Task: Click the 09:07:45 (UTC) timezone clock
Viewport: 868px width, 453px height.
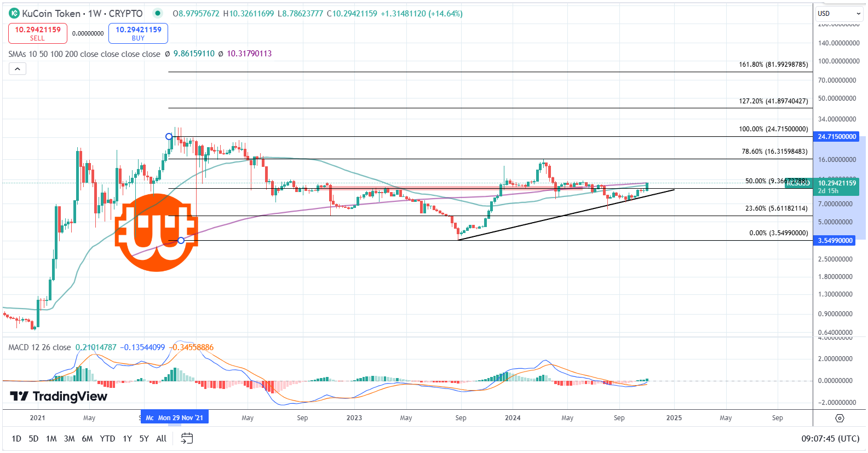Action: tap(830, 439)
